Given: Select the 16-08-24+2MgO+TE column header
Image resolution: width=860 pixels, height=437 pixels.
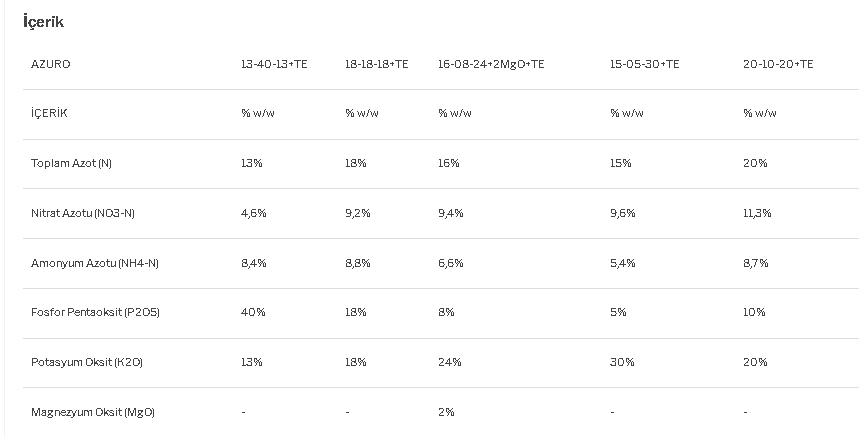Looking at the screenshot, I should (491, 64).
